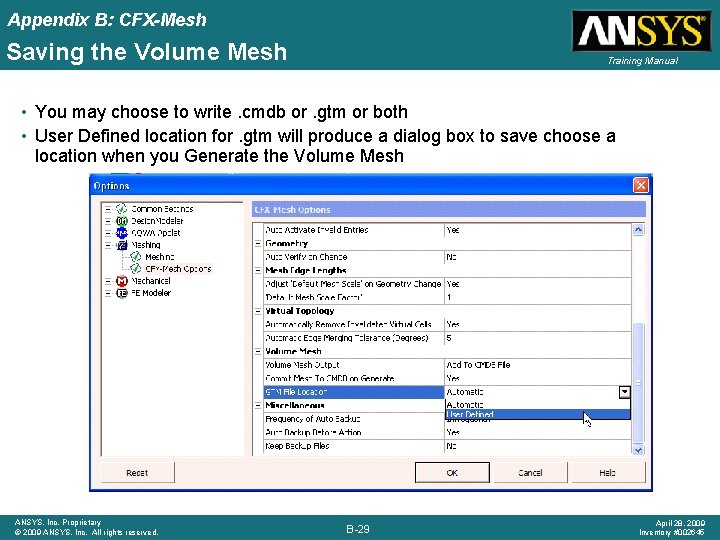This screenshot has height=540, width=720.
Task: Click the CFX-Mesh Options checkmark icon
Action: [x=135, y=269]
